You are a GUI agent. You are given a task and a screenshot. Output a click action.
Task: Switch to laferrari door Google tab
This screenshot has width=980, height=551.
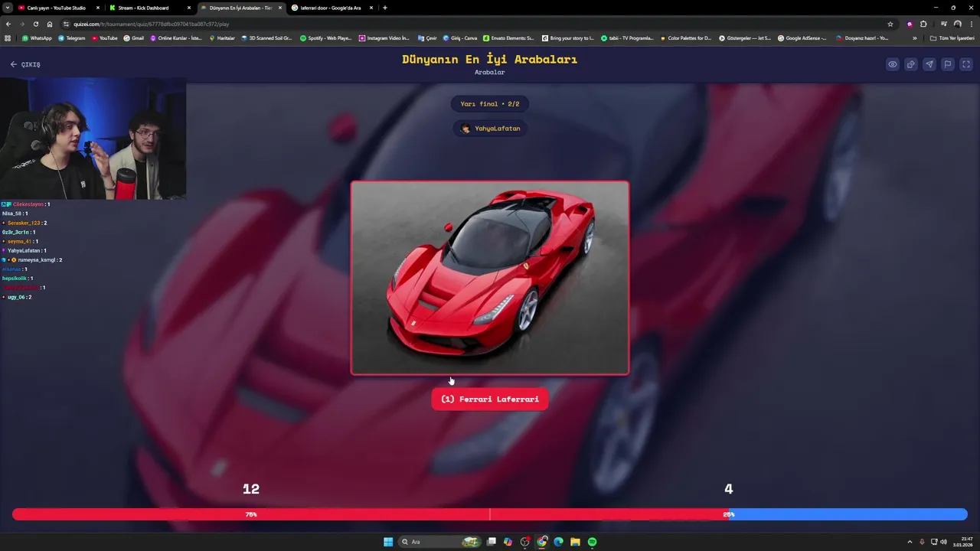[x=332, y=8]
